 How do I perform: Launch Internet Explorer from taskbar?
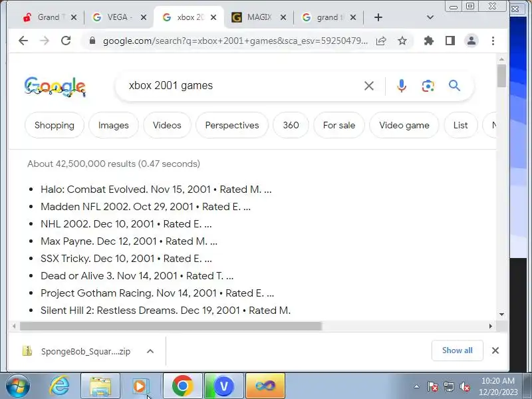click(x=59, y=386)
